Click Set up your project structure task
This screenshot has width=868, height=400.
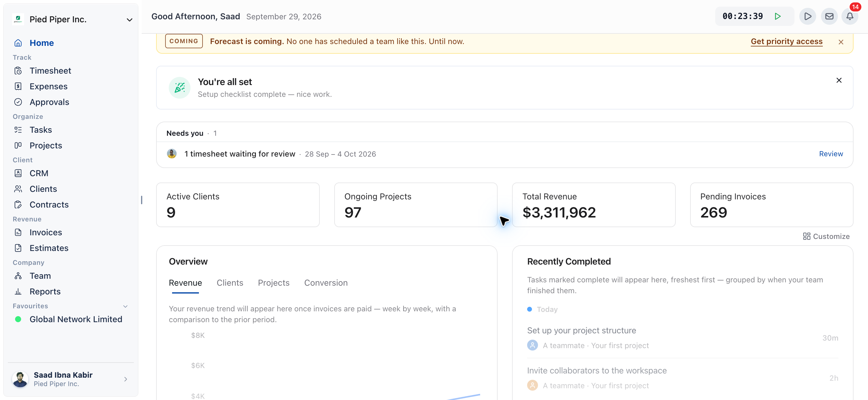(x=581, y=331)
